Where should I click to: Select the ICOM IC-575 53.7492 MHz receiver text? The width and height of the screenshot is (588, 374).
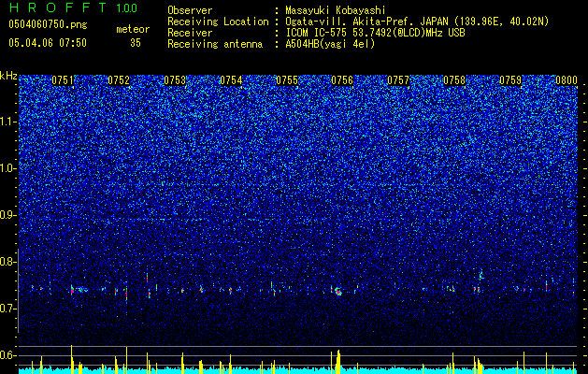tap(376, 33)
